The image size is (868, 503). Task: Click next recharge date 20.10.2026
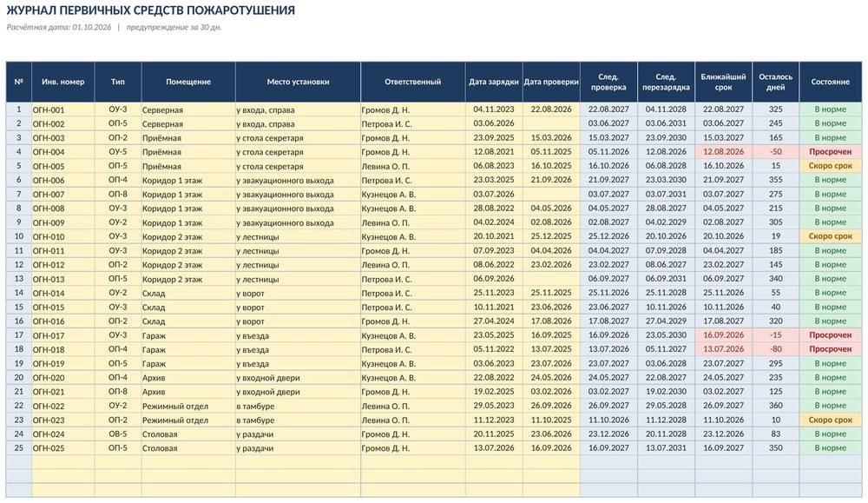pos(666,236)
